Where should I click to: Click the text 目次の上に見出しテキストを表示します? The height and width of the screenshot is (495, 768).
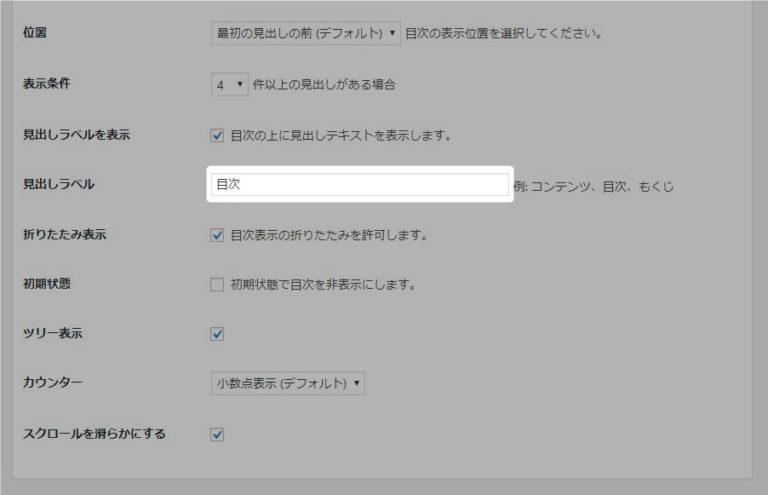tap(341, 135)
